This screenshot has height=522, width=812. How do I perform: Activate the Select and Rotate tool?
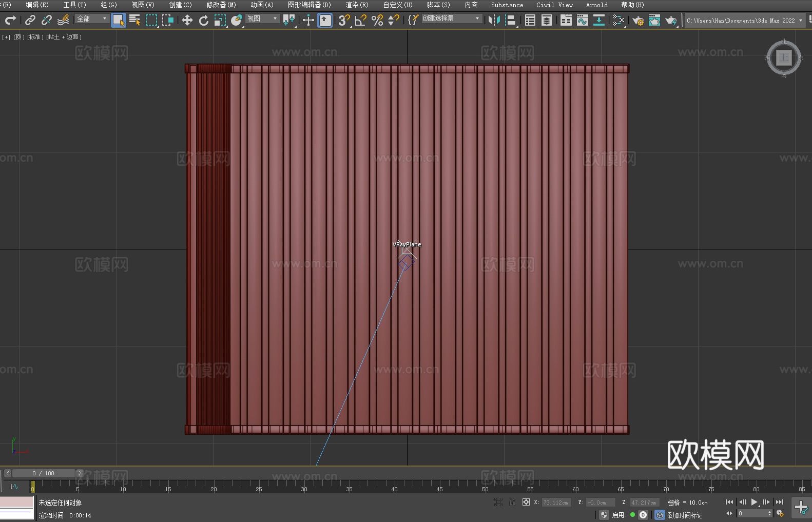click(204, 20)
